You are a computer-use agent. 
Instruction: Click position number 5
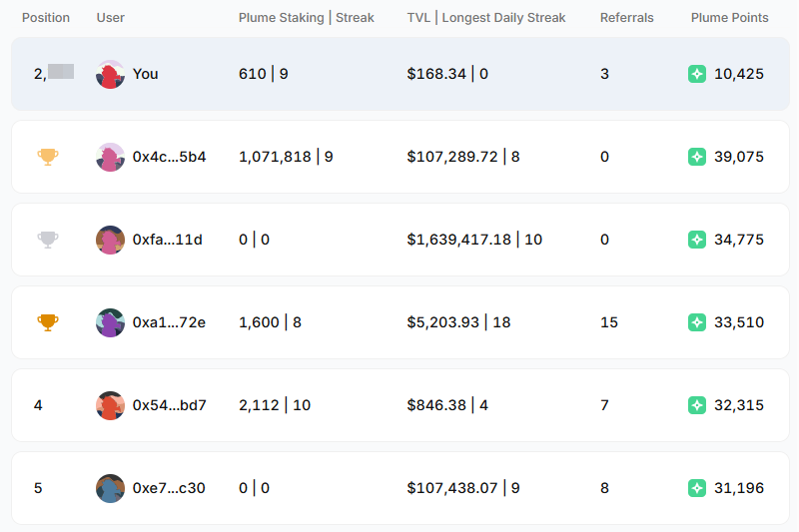tap(38, 488)
